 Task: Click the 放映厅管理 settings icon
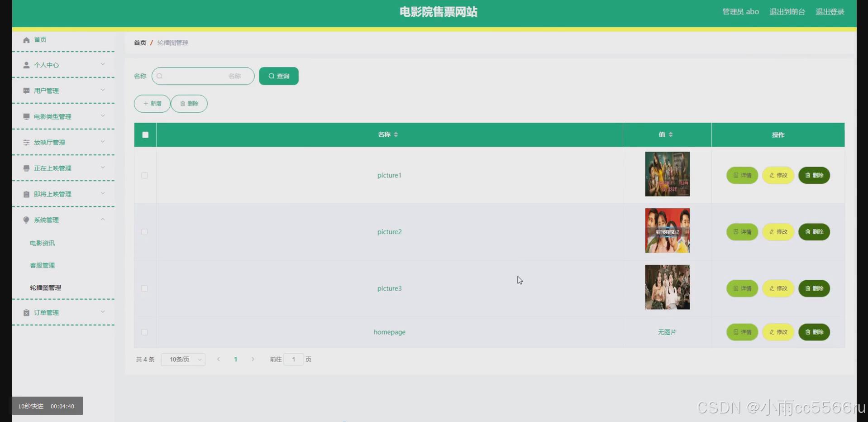pyautogui.click(x=26, y=142)
